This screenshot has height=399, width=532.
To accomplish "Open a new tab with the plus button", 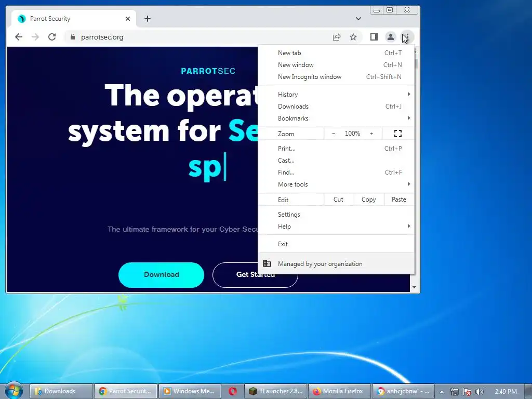I will click(147, 19).
